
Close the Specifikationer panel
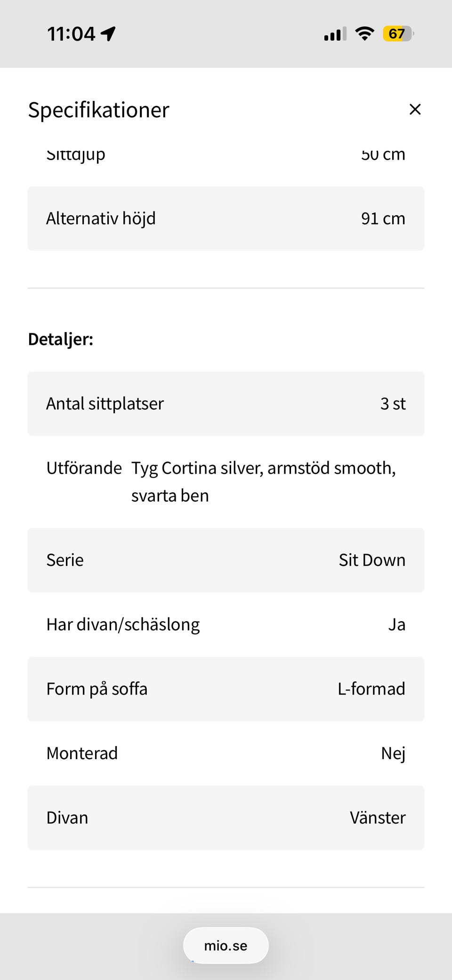pos(415,109)
